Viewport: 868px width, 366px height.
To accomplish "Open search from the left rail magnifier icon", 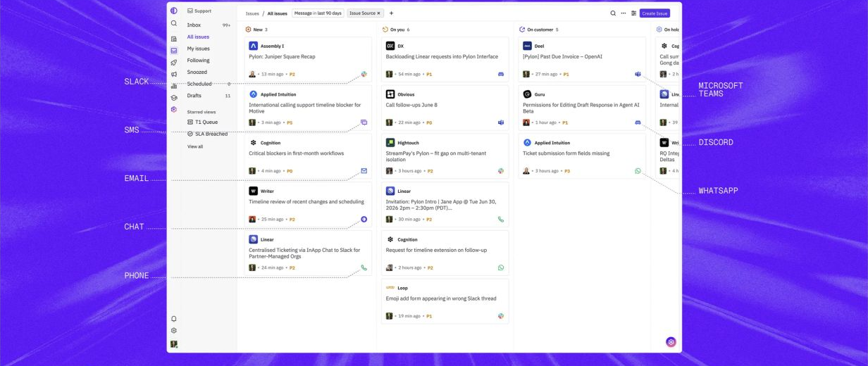I will [174, 23].
